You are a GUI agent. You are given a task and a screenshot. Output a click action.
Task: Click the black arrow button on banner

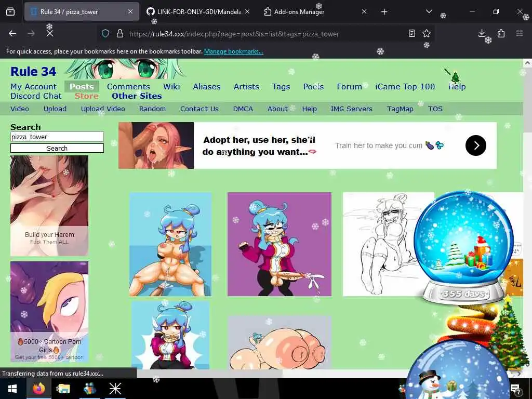click(476, 145)
